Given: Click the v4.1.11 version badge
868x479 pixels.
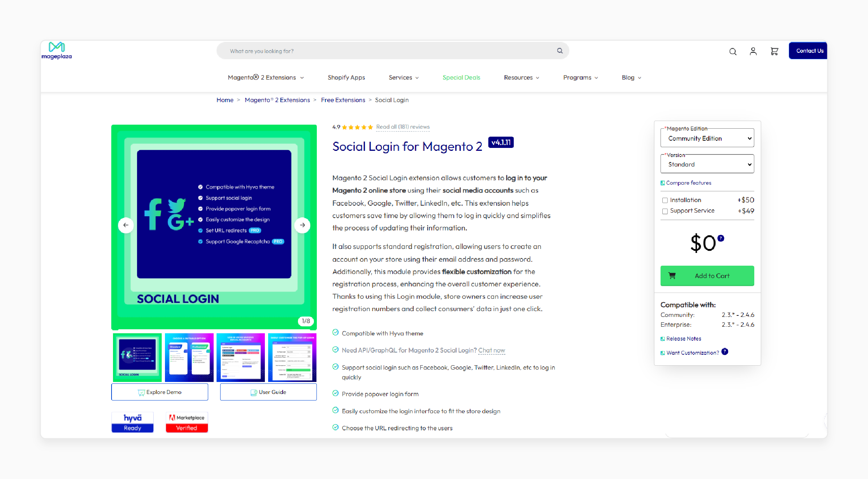Looking at the screenshot, I should point(501,142).
